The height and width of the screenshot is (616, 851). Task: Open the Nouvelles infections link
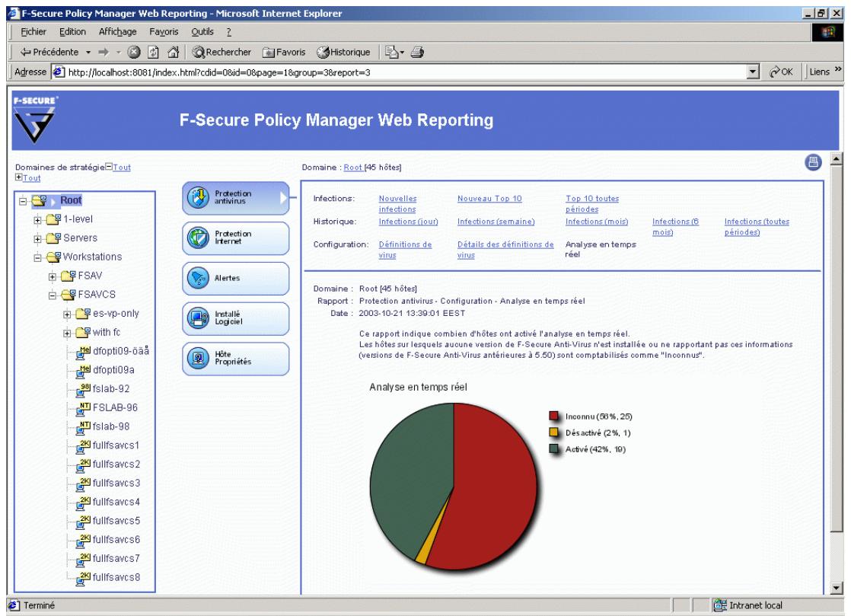398,204
